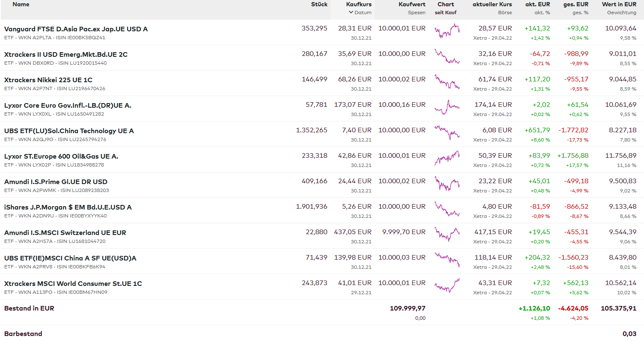Click the sort chevron next to Datum

[x=351, y=13]
